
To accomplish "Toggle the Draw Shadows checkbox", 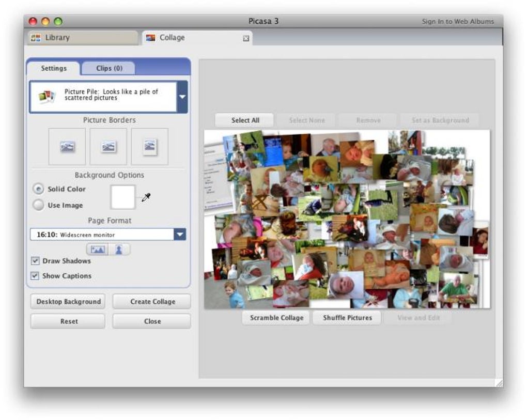I will pyautogui.click(x=35, y=261).
